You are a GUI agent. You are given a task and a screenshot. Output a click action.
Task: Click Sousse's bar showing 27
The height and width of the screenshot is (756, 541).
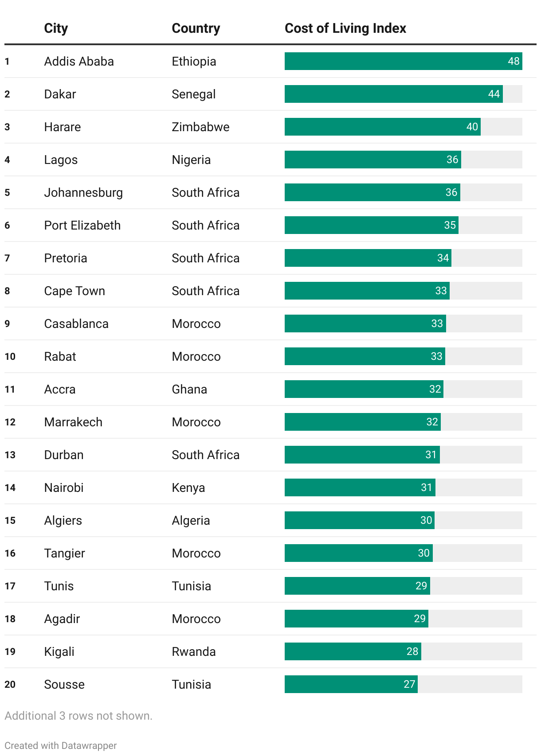click(x=351, y=684)
